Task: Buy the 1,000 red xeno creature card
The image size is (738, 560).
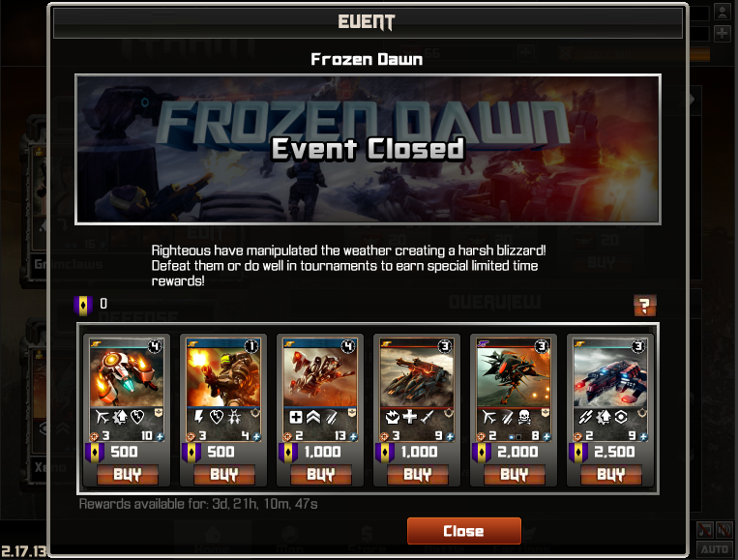Action: [320, 474]
